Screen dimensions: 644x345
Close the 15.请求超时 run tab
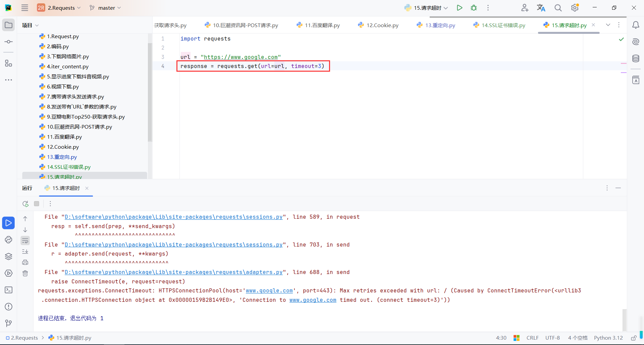click(x=87, y=188)
